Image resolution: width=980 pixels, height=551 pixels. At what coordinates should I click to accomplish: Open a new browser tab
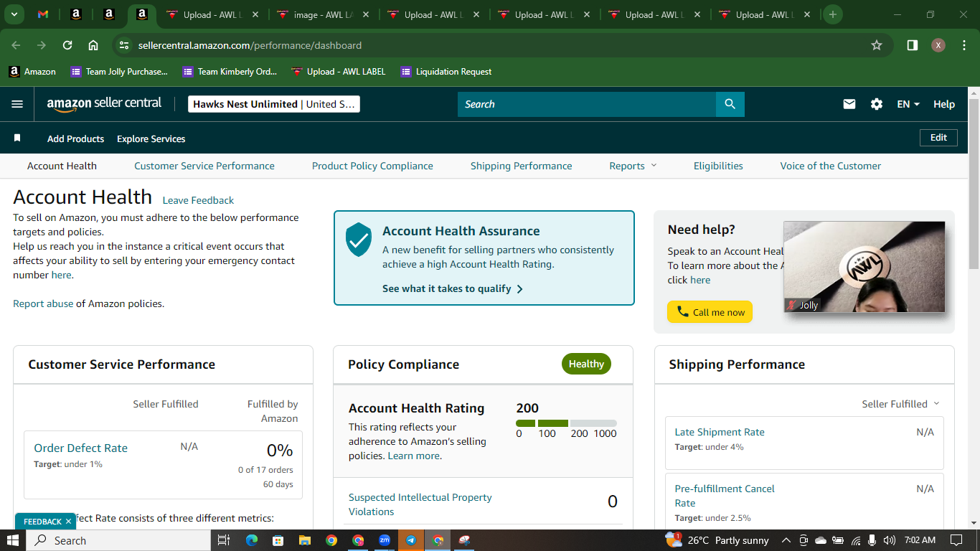click(x=832, y=14)
